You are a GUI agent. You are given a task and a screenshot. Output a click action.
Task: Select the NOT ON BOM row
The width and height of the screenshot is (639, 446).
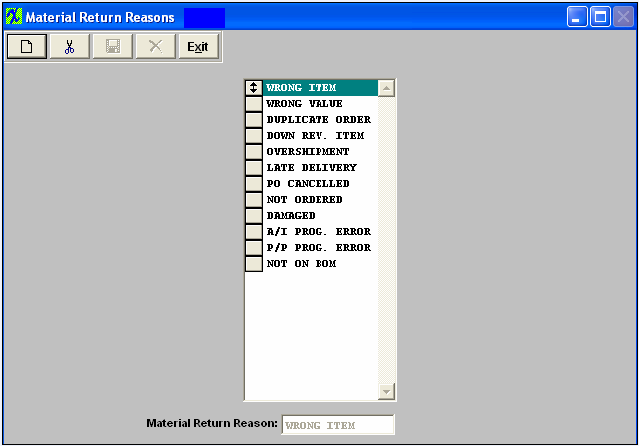click(320, 263)
